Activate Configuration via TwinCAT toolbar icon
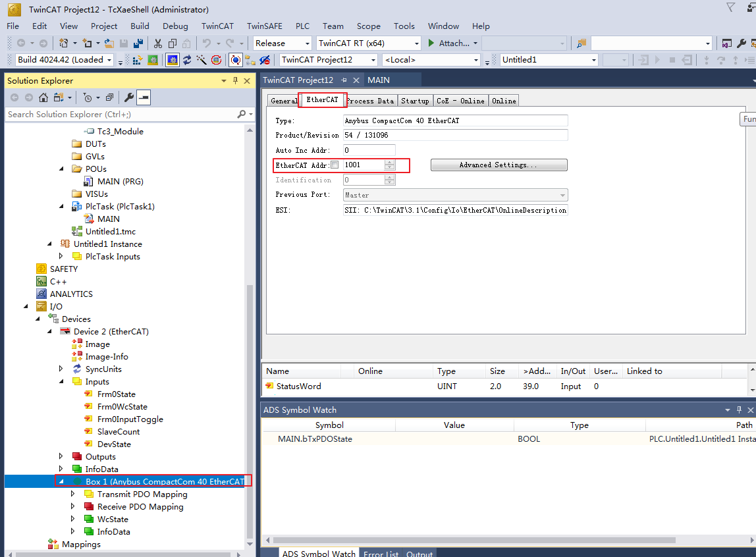This screenshot has height=557, width=756. tap(138, 60)
